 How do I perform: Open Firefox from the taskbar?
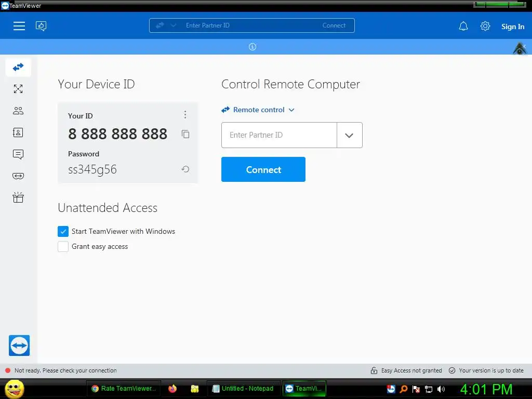click(x=172, y=389)
